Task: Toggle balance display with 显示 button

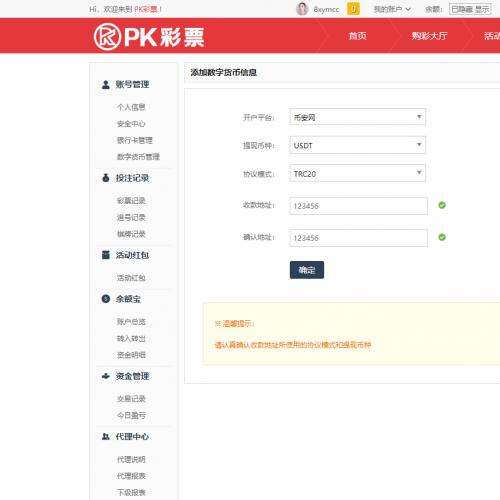Action: [x=482, y=9]
